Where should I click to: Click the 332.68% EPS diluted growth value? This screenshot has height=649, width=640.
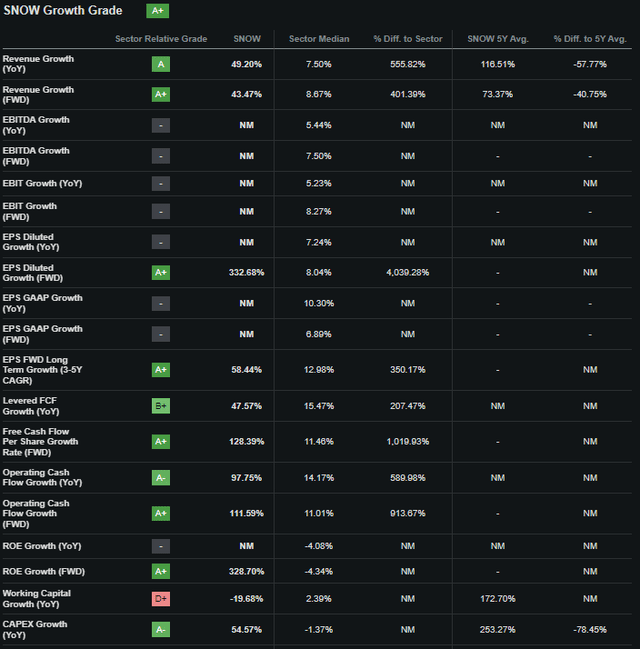point(246,272)
